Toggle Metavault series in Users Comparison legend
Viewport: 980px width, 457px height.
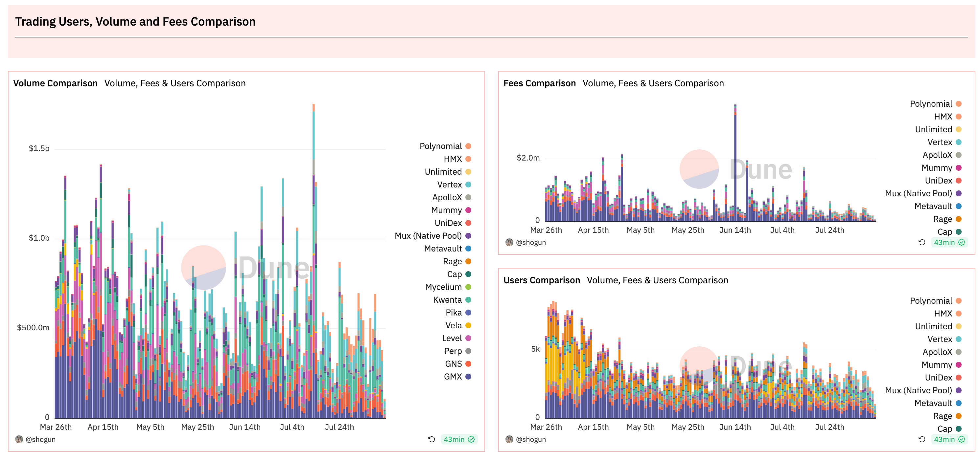point(938,403)
